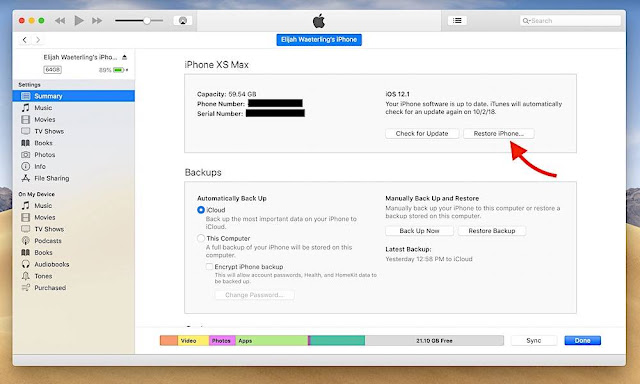Open the Up Next list icon
This screenshot has height=384, width=640.
[x=457, y=20]
